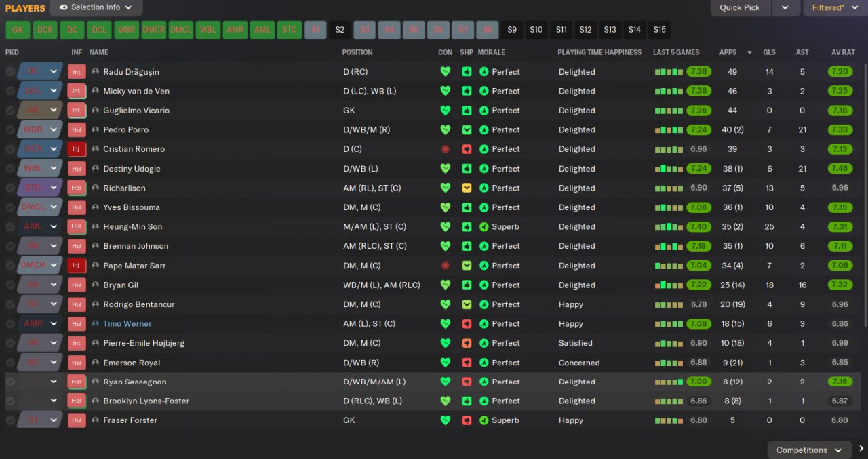Toggle selection circle for Fraser Forster
Screen dimensions: 868x459
10,420
